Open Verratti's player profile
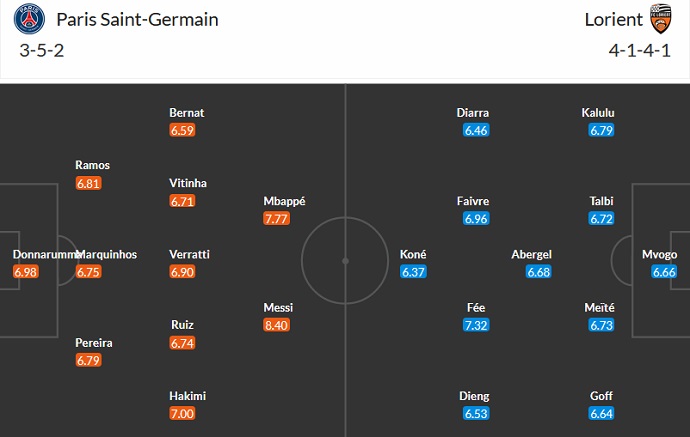 coord(189,254)
